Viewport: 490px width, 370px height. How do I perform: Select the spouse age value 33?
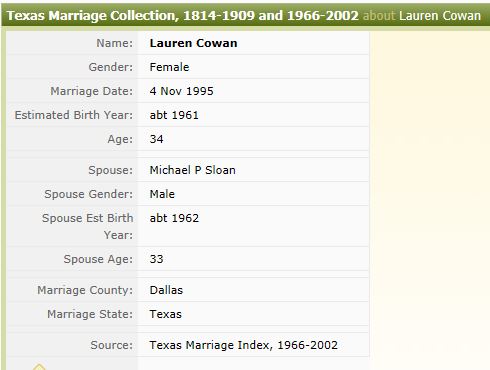pos(156,259)
